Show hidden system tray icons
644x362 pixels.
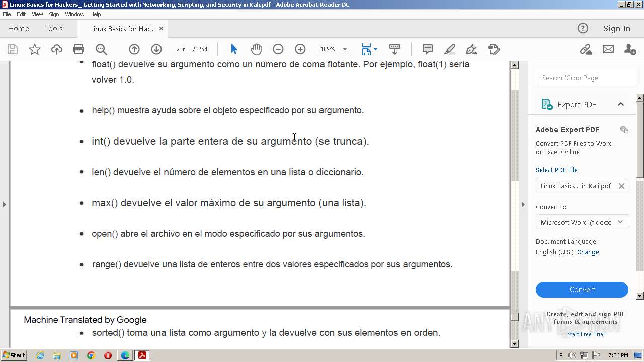click(x=561, y=355)
